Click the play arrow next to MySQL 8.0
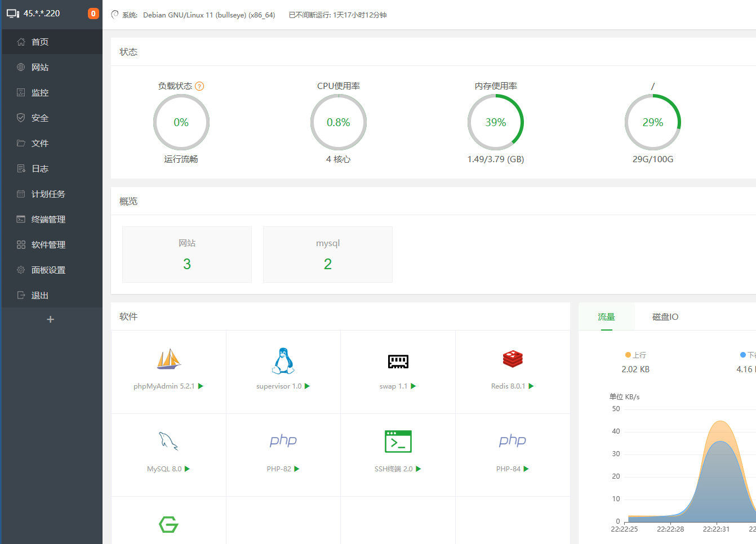756x544 pixels. 188,469
